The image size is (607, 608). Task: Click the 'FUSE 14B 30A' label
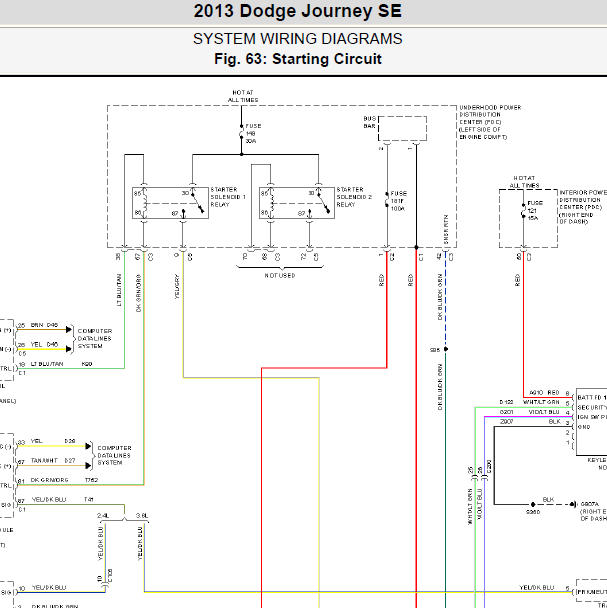pos(253,133)
